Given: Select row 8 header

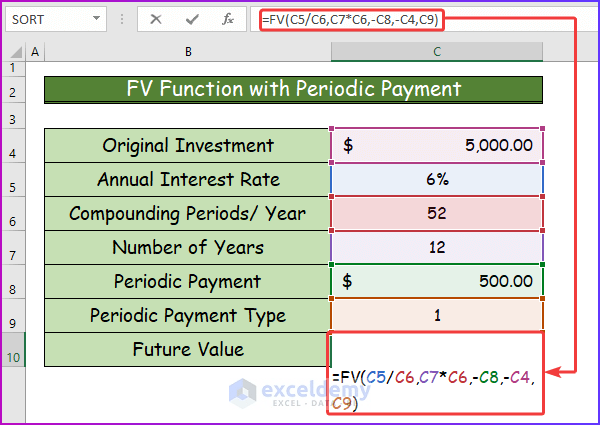Looking at the screenshot, I should point(13,282).
